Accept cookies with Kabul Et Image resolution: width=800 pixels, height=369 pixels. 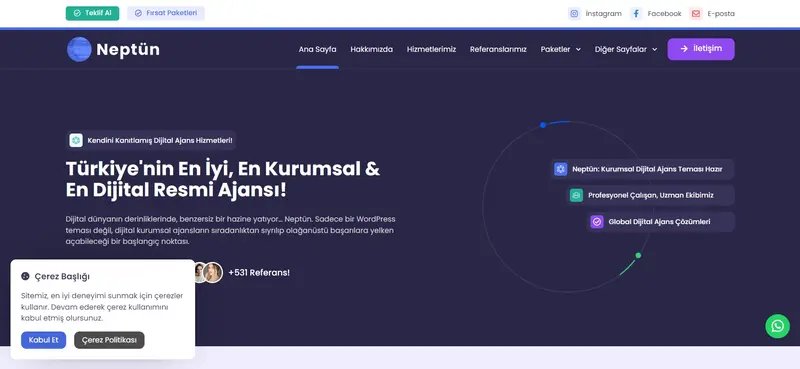coord(43,340)
